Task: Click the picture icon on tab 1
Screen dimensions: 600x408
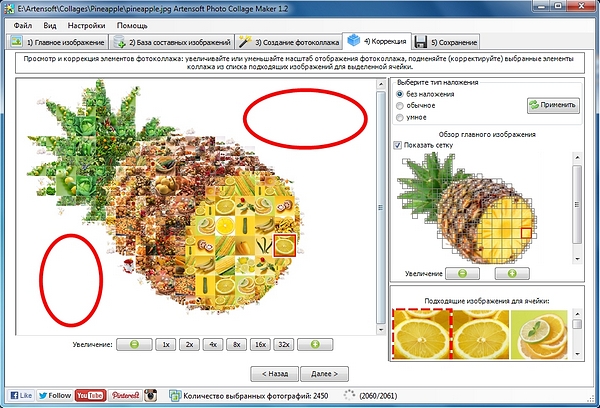Action: pyautogui.click(x=16, y=41)
